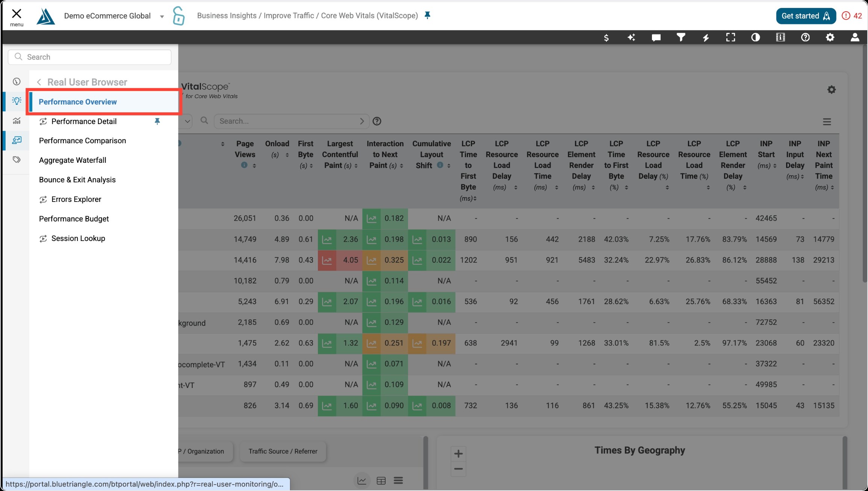Sort by Page Views column
This screenshot has height=491, width=868.
(x=254, y=166)
